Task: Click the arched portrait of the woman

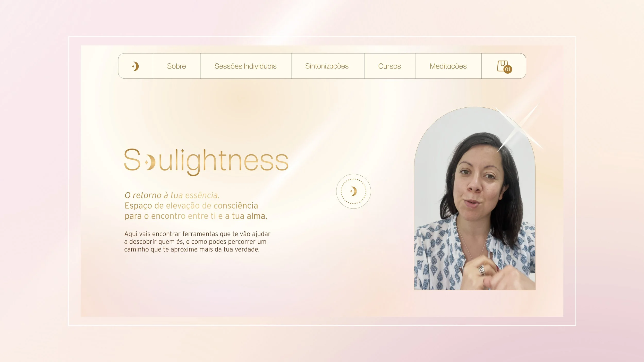Action: tap(474, 199)
